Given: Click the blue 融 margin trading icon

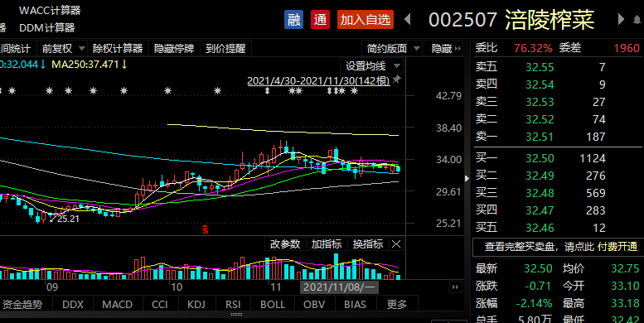Looking at the screenshot, I should point(293,19).
